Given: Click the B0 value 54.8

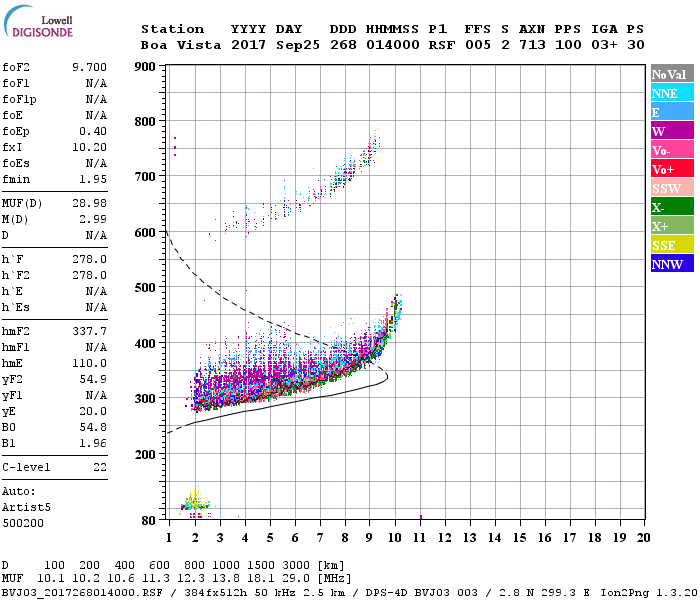Looking at the screenshot, I should [93, 428].
